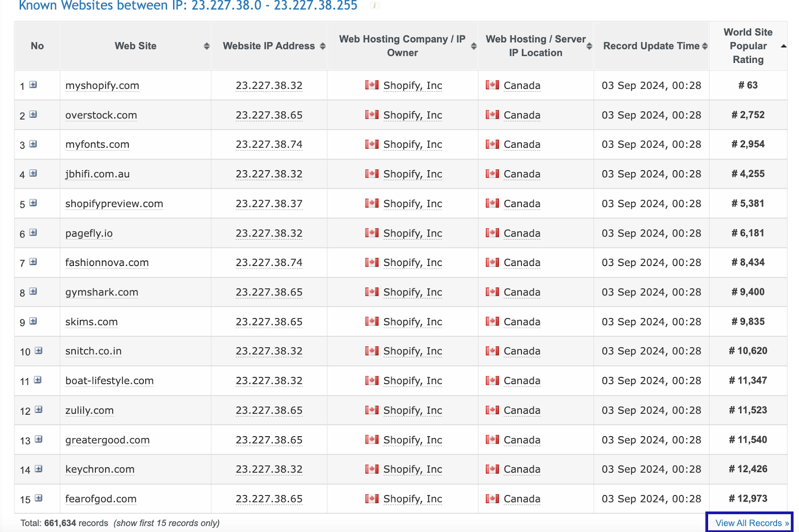This screenshot has width=799, height=532.
Task: Sort by World Site Popular Rating arrow
Action: click(784, 46)
